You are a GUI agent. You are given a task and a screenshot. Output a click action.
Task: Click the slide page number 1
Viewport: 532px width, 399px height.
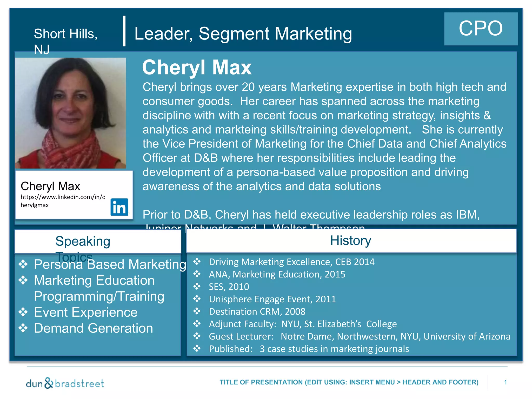[506, 382]
